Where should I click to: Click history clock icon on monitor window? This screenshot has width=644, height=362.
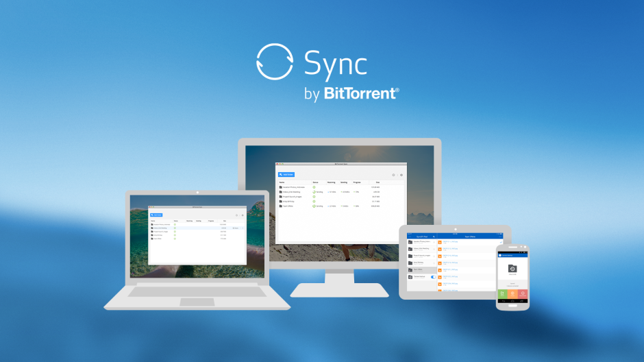393,175
